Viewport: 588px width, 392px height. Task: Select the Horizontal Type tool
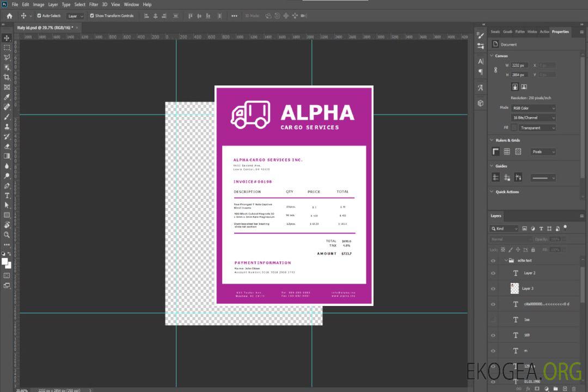[7, 195]
